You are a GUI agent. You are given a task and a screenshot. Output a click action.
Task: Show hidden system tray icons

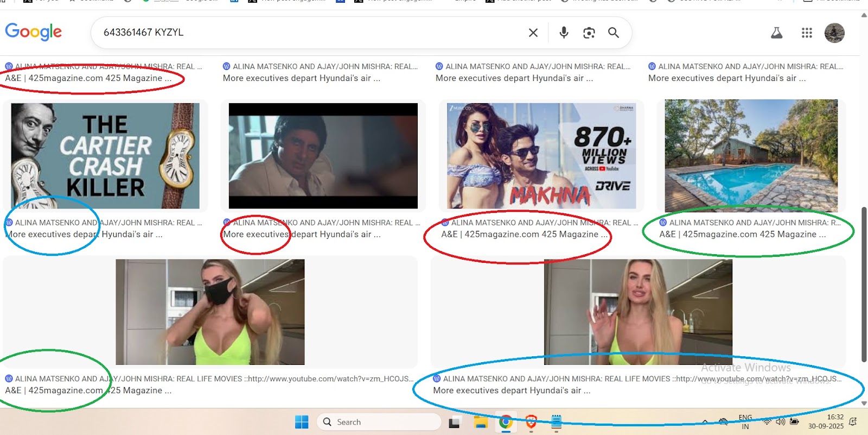click(x=705, y=422)
